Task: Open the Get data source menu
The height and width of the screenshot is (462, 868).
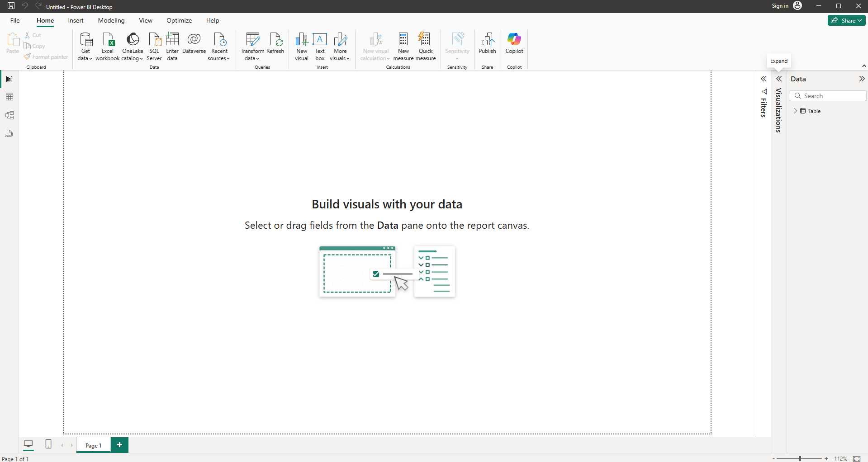Action: [85, 46]
